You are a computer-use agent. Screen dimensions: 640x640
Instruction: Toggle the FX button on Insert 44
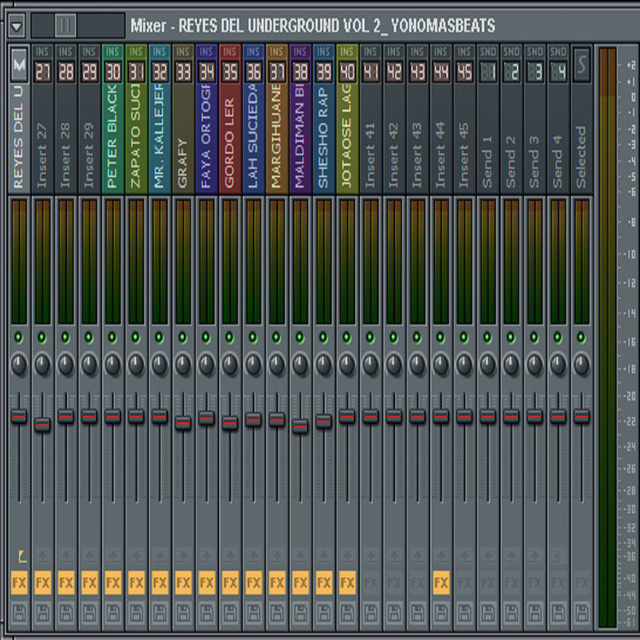pyautogui.click(x=441, y=581)
